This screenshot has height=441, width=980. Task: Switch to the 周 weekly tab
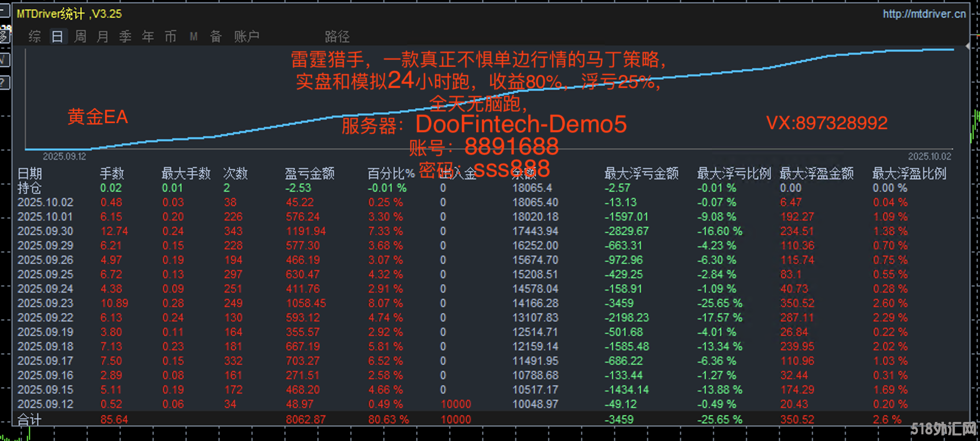pos(80,37)
